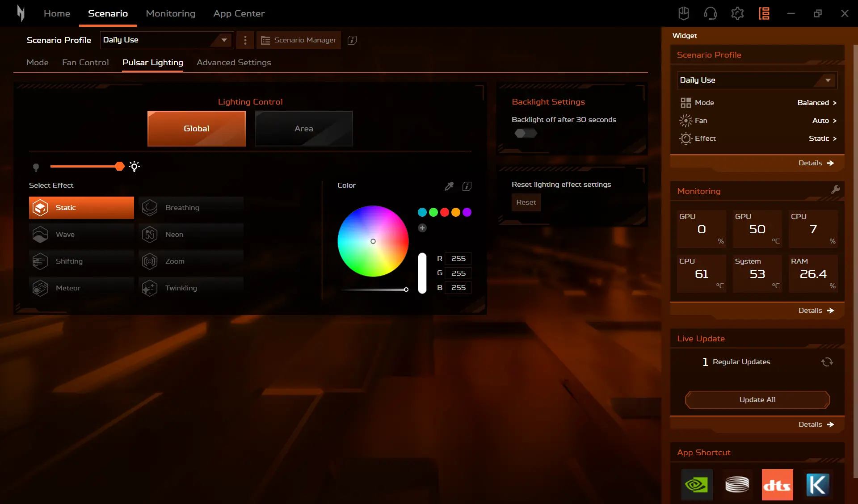Click the brightness slider handle
The width and height of the screenshot is (858, 504).
[x=119, y=167]
